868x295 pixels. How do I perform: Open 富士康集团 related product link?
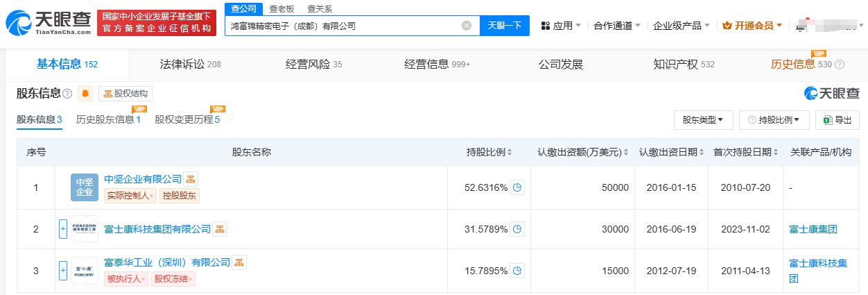(813, 229)
